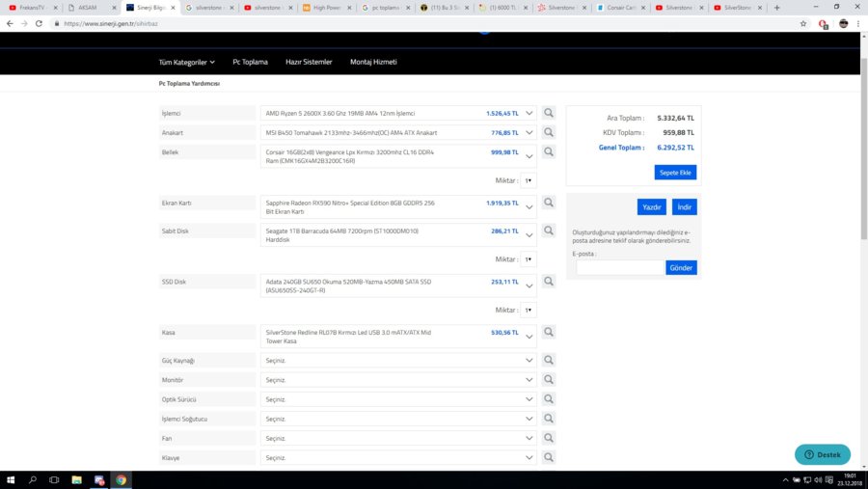
Task: Open the Ekran Kartı selection dropdown
Action: pyautogui.click(x=398, y=207)
